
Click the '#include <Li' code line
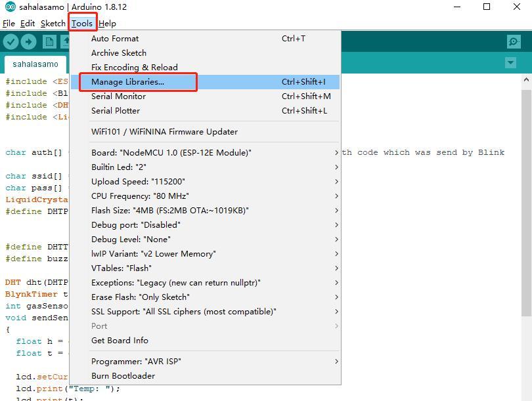tap(37, 117)
